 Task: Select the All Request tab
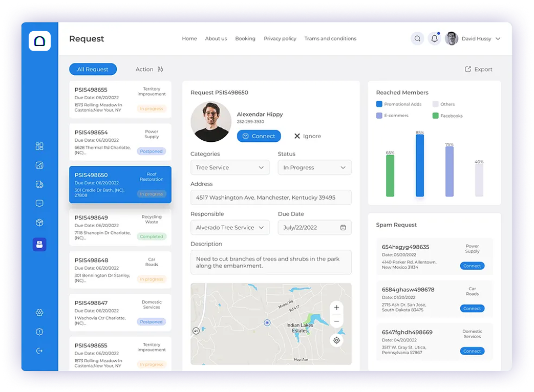[93, 69]
